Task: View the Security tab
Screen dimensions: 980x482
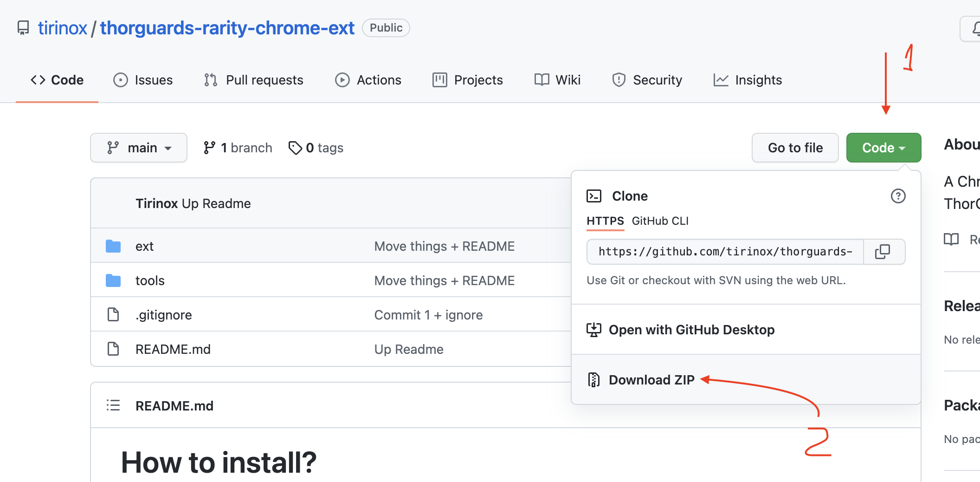Action: [647, 80]
